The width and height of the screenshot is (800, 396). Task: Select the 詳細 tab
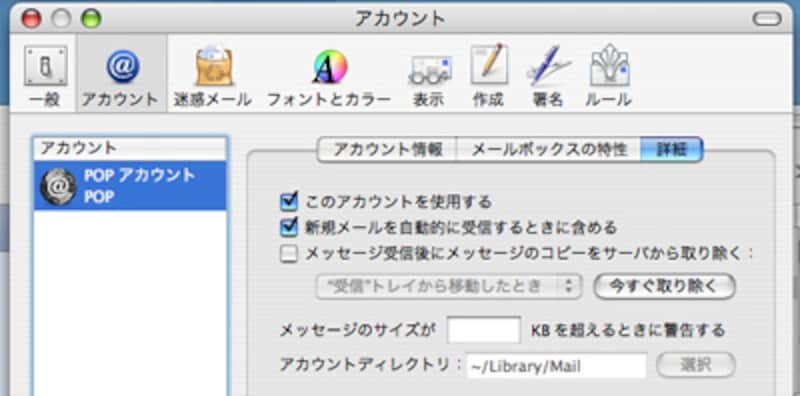(x=671, y=150)
